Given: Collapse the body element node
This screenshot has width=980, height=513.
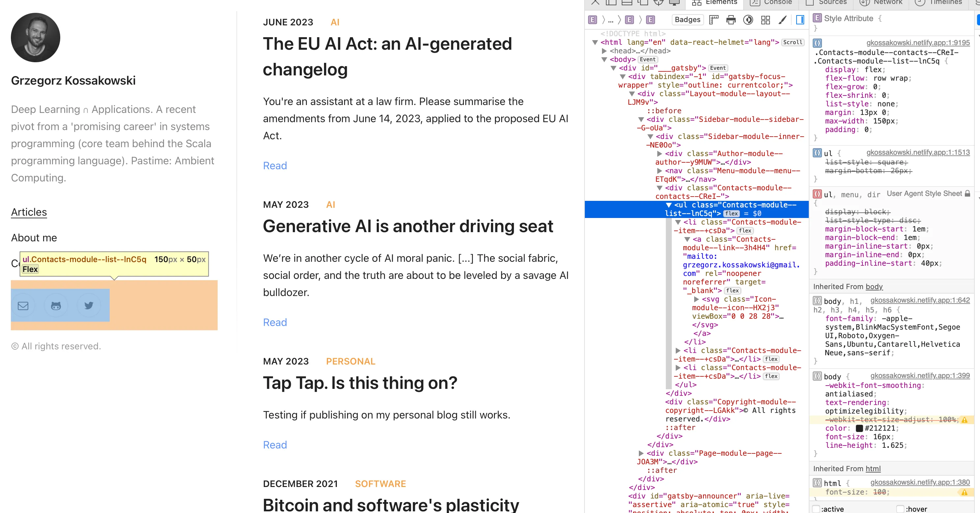Looking at the screenshot, I should click(x=604, y=59).
